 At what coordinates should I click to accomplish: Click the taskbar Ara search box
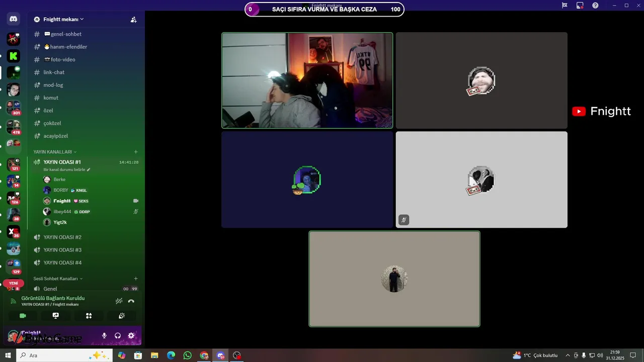(x=64, y=355)
